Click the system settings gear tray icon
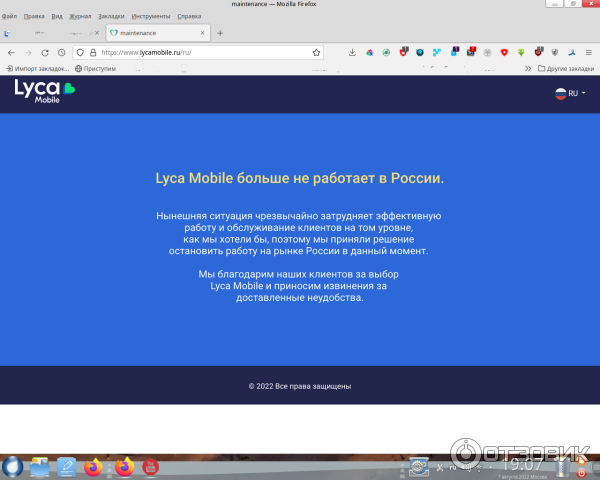The width and height of the screenshot is (600, 480). (419, 467)
